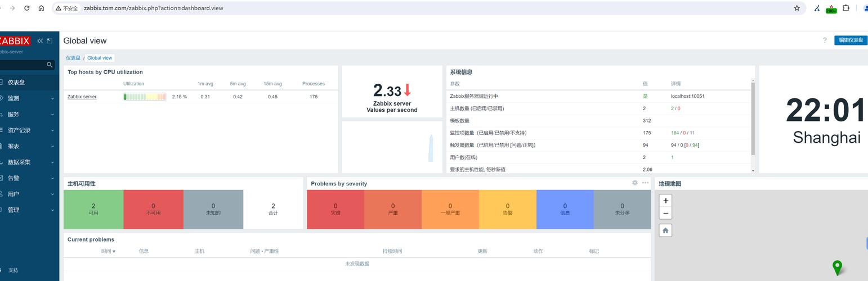Sort Current problems by the 时间 column
This screenshot has height=281, width=868.
[x=108, y=251]
